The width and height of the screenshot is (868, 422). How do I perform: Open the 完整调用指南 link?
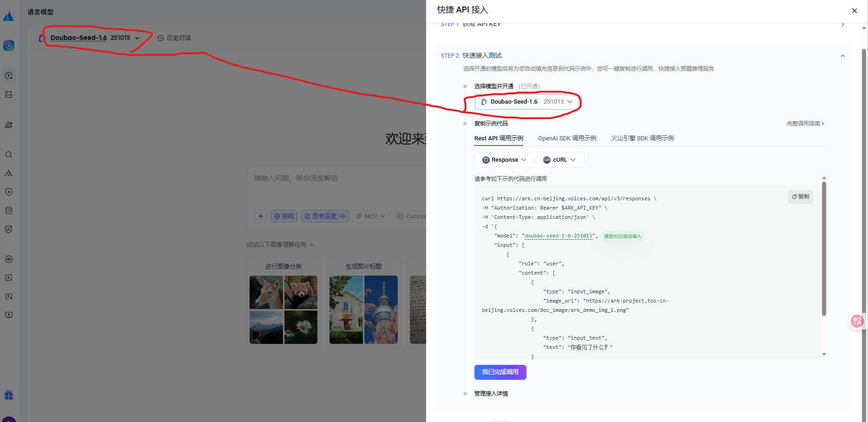pos(805,124)
